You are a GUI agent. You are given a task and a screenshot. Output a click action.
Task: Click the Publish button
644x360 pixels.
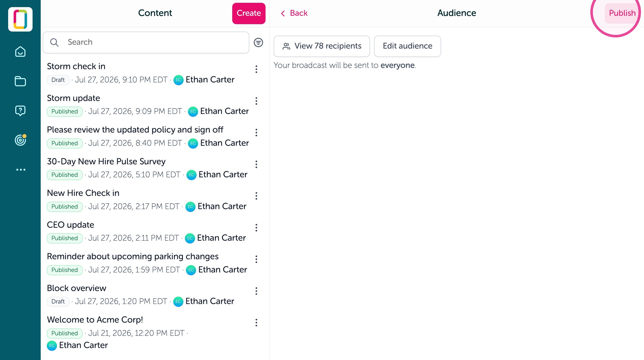coord(622,13)
